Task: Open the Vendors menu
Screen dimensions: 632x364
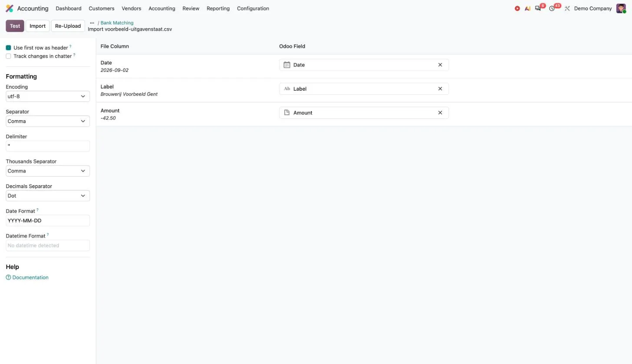Action: 132,8
